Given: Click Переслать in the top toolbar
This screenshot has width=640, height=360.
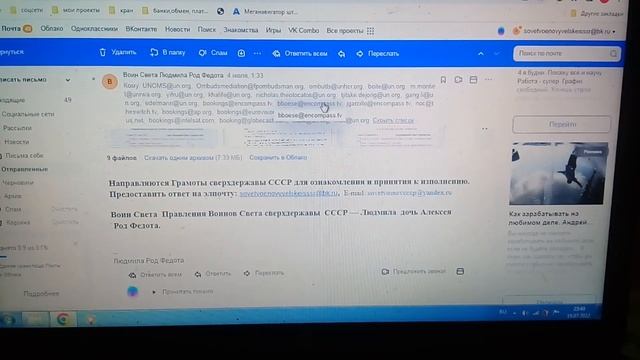Looking at the screenshot, I should click(x=378, y=53).
